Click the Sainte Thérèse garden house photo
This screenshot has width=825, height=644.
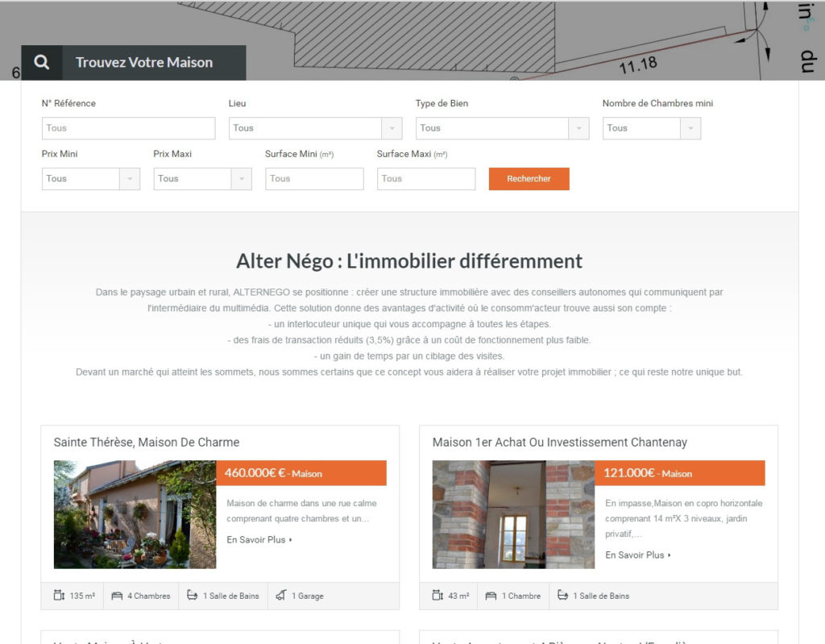tap(135, 514)
